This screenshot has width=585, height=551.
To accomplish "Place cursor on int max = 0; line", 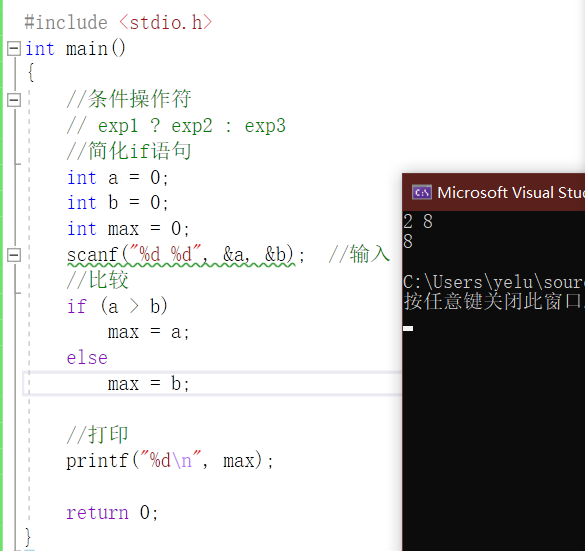I will coord(128,228).
